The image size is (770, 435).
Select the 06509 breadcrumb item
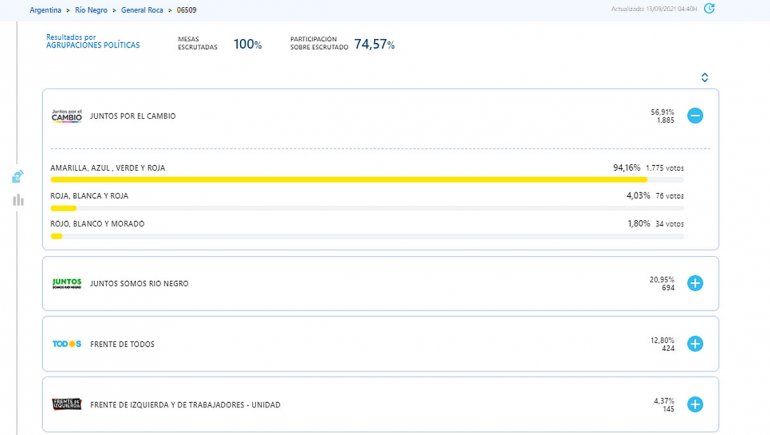189,9
